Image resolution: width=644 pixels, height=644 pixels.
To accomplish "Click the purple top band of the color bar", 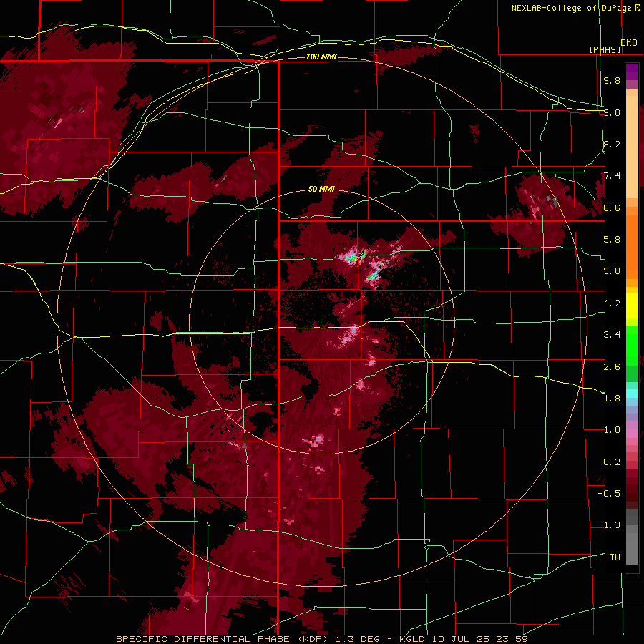I will coord(632,72).
